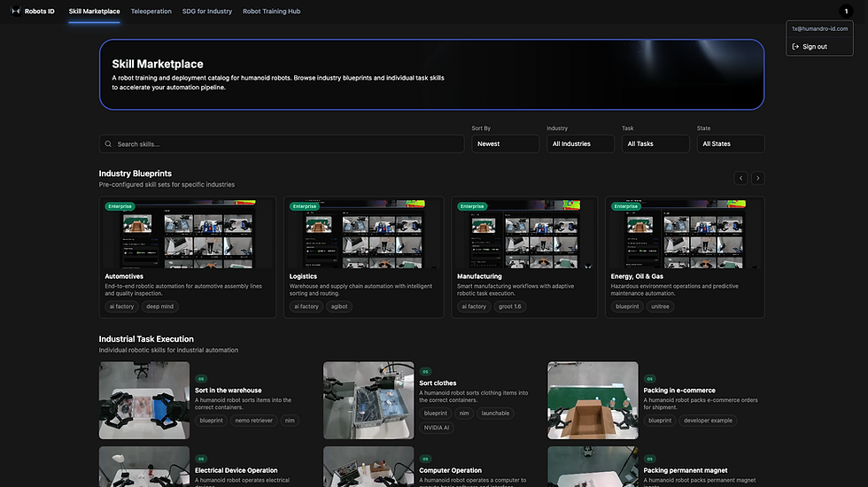
Task: Open the All Industries dropdown
Action: 580,143
